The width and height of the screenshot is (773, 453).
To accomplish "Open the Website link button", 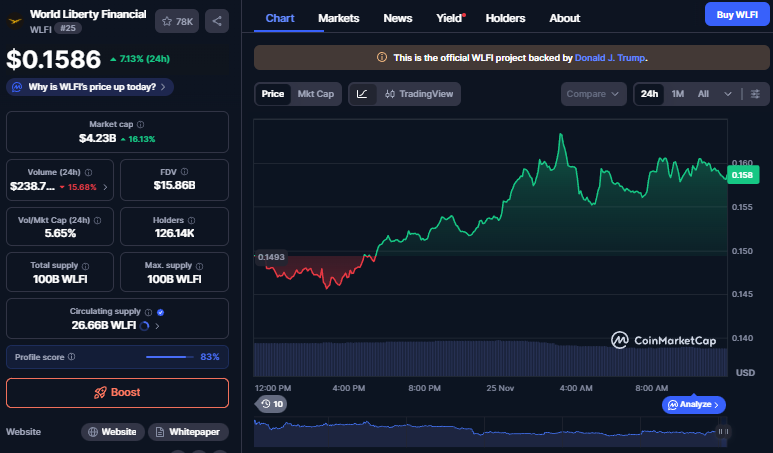I will [x=113, y=432].
